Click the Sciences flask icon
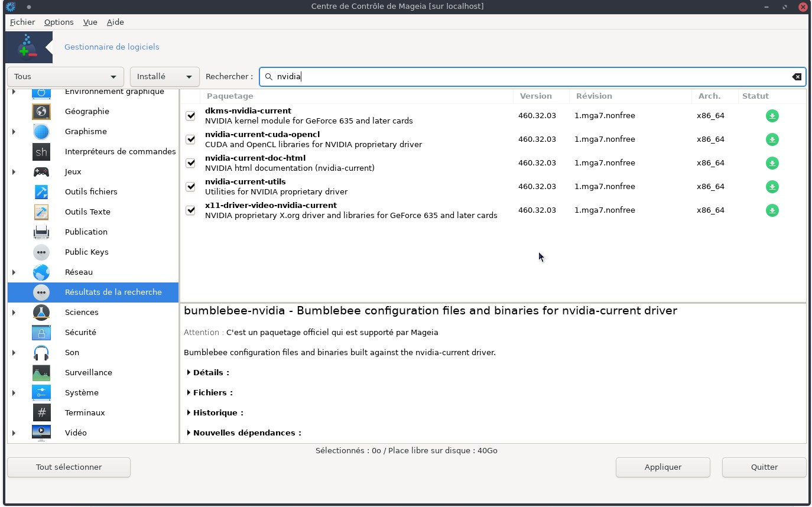 (41, 312)
